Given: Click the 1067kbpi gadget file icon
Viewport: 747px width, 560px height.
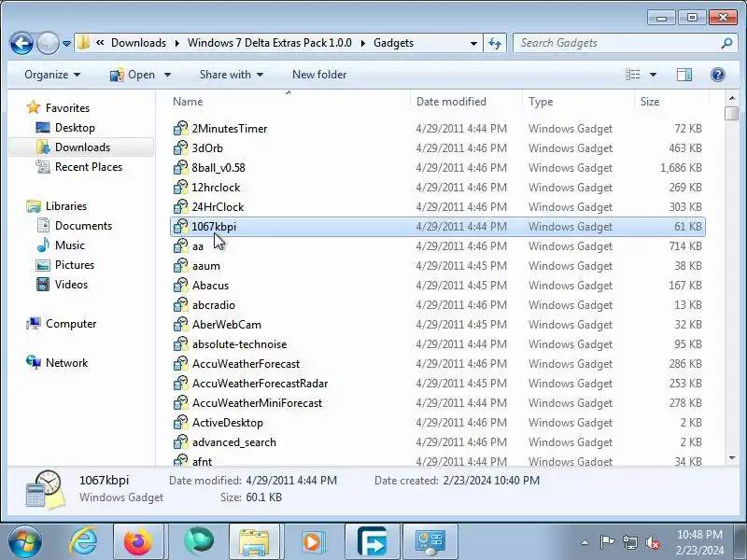Looking at the screenshot, I should coord(180,226).
